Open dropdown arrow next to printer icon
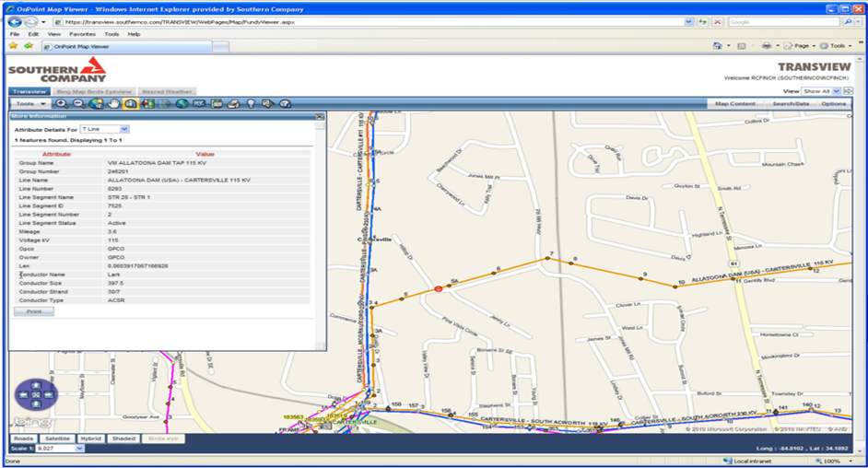 click(778, 46)
